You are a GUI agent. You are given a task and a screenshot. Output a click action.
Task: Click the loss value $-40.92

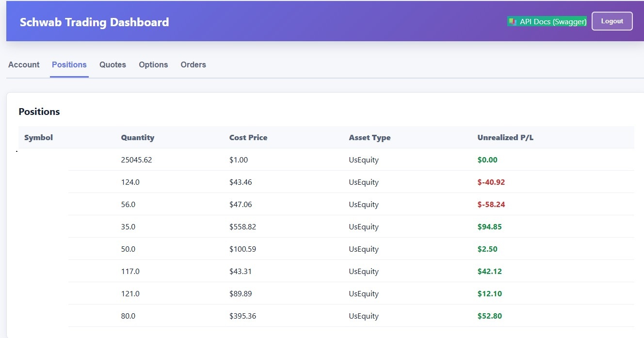pyautogui.click(x=491, y=182)
